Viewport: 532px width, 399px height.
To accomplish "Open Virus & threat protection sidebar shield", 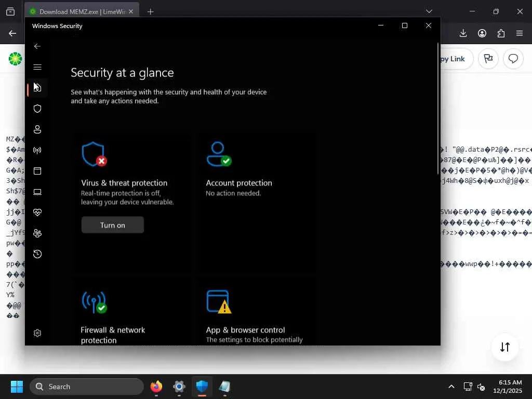I will point(37,109).
